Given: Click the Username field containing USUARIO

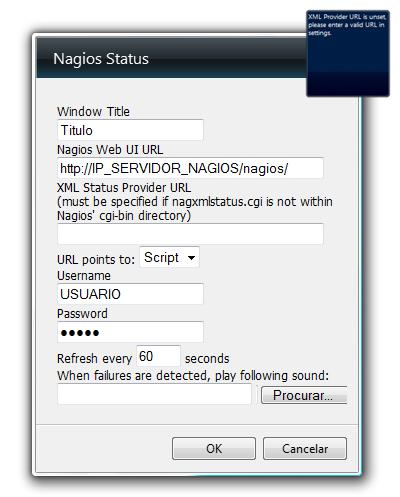Looking at the screenshot, I should (x=130, y=294).
